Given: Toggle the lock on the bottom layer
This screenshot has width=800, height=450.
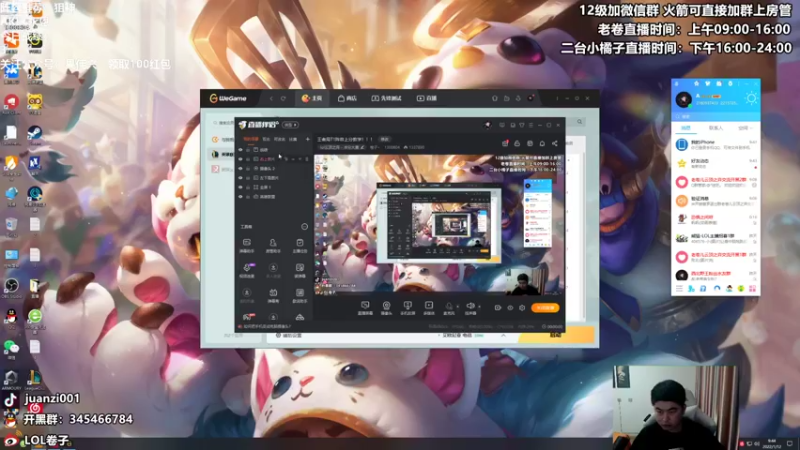Looking at the screenshot, I should [248, 196].
